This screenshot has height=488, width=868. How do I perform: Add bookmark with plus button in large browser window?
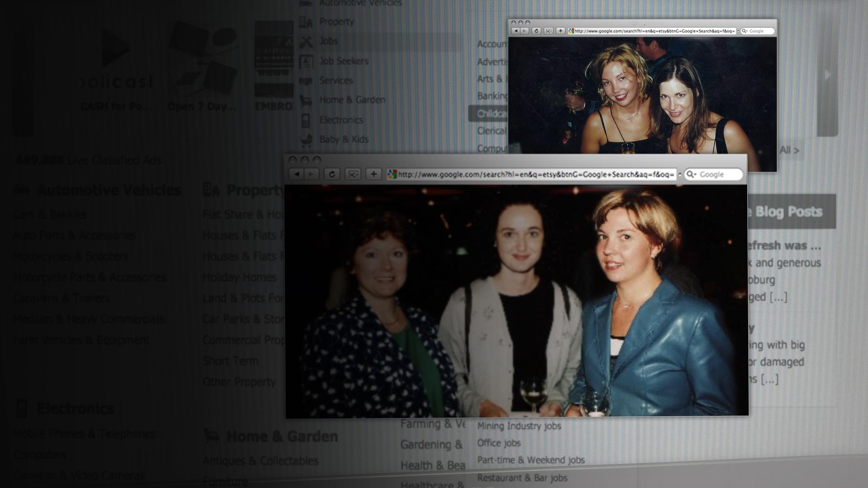373,174
